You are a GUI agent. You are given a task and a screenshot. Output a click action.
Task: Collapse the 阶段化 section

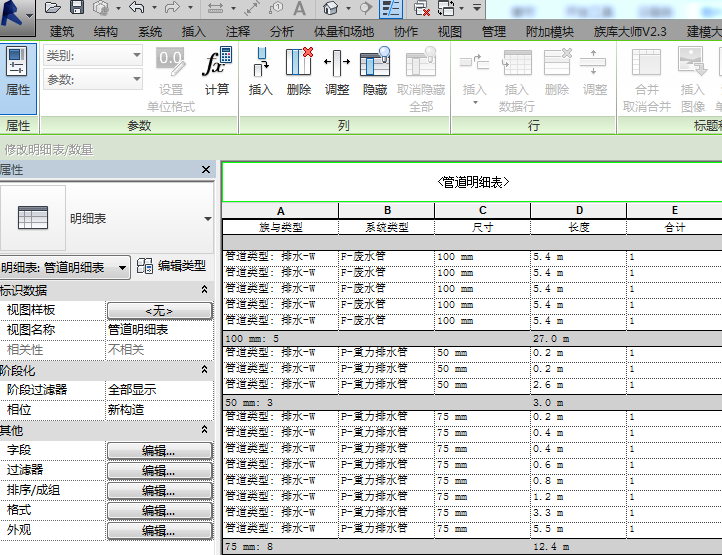[x=205, y=371]
